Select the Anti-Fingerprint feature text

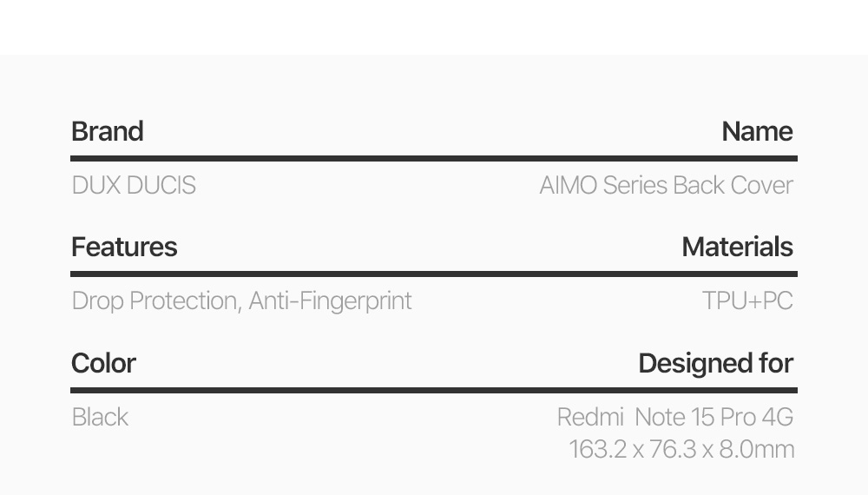(x=330, y=300)
